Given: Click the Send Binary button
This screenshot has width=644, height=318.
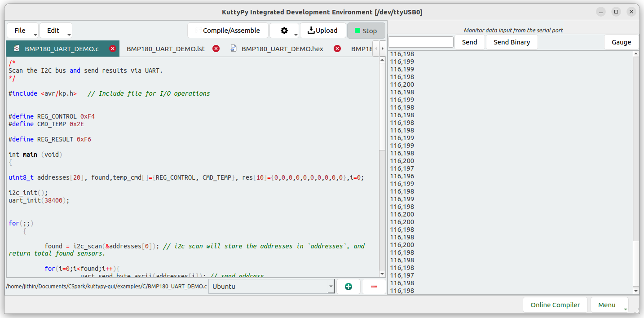Looking at the screenshot, I should [x=512, y=42].
